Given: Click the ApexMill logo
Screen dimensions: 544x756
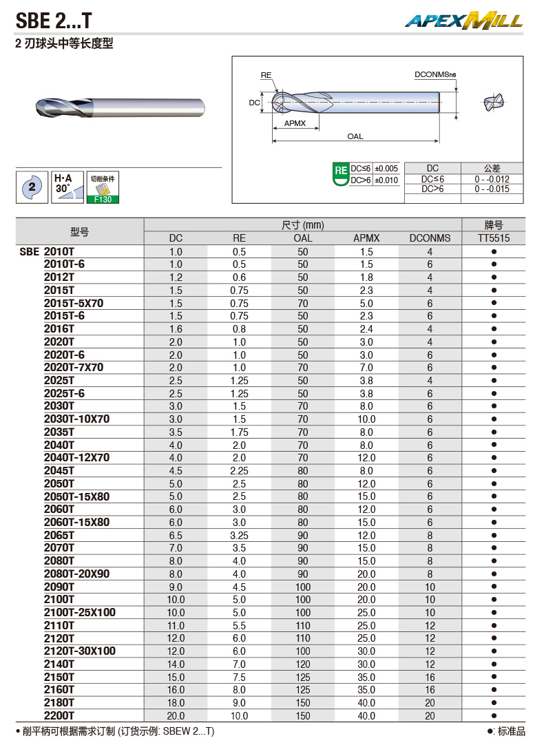Looking at the screenshot, I should tap(464, 21).
